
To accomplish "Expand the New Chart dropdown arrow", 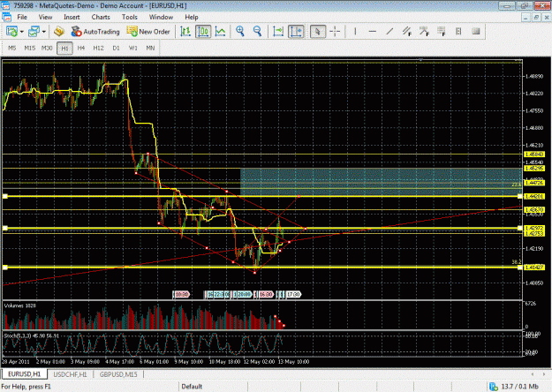I will [x=22, y=32].
